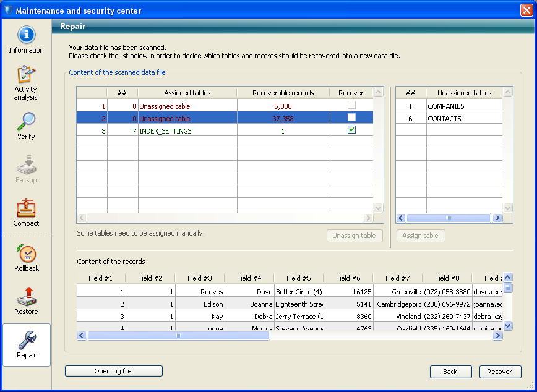Click the Repair tools icon
Viewport: 537px width, 392px height.
click(x=26, y=340)
